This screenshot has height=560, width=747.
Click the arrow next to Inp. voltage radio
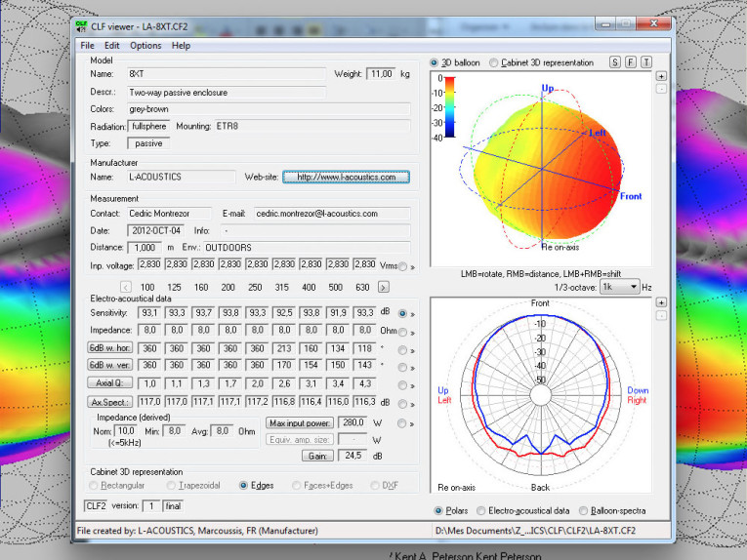point(413,267)
